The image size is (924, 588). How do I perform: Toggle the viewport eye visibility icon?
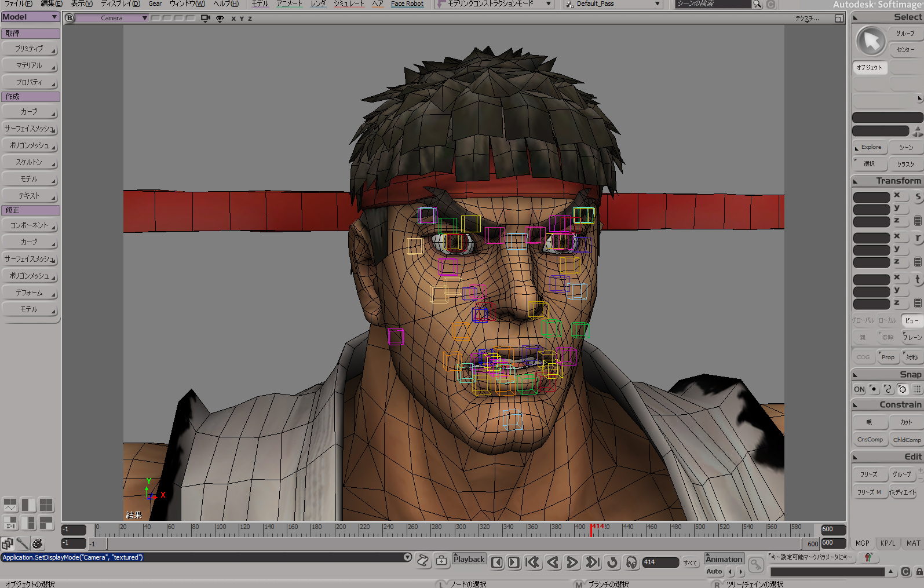tap(220, 19)
